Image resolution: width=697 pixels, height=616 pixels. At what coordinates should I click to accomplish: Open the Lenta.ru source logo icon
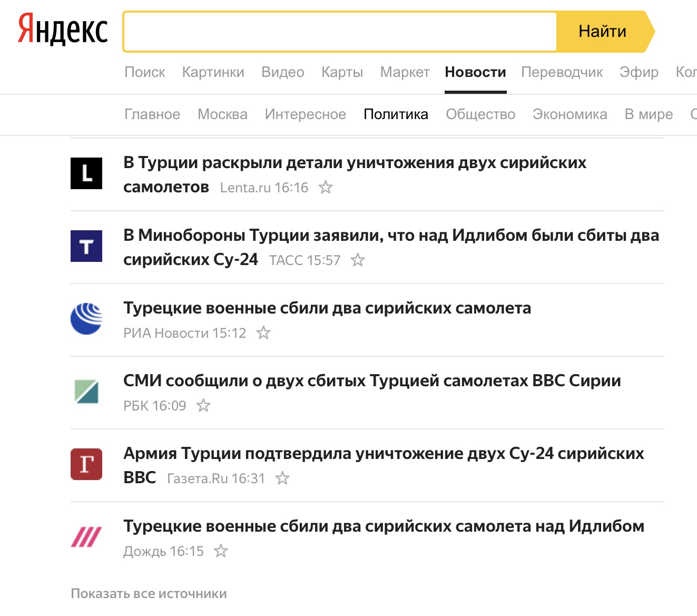pyautogui.click(x=86, y=173)
